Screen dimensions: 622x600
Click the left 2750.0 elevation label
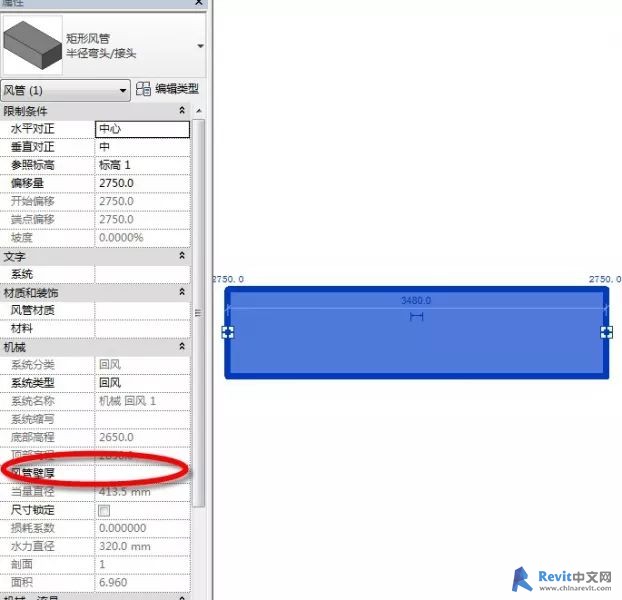pos(228,279)
